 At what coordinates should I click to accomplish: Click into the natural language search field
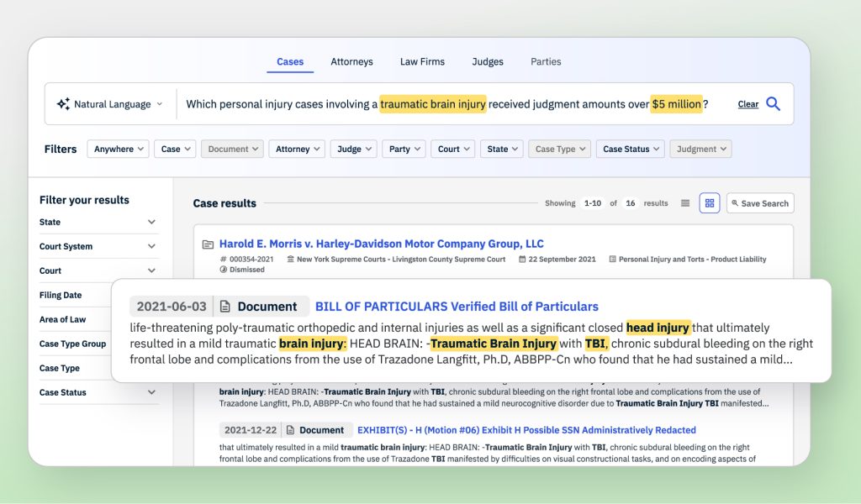point(446,104)
